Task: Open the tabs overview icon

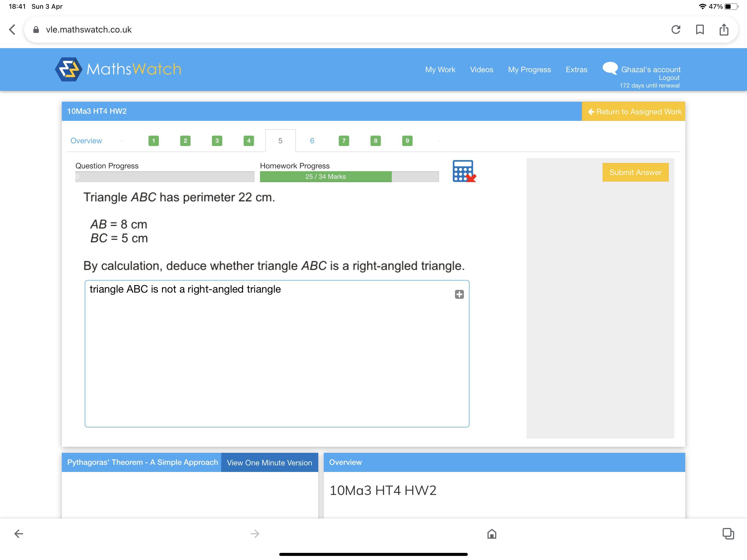Action: 728,534
